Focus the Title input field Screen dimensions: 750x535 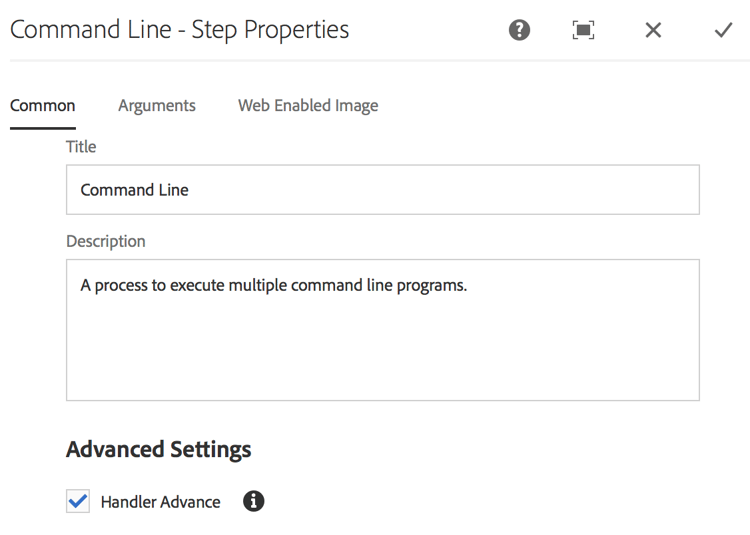point(383,190)
